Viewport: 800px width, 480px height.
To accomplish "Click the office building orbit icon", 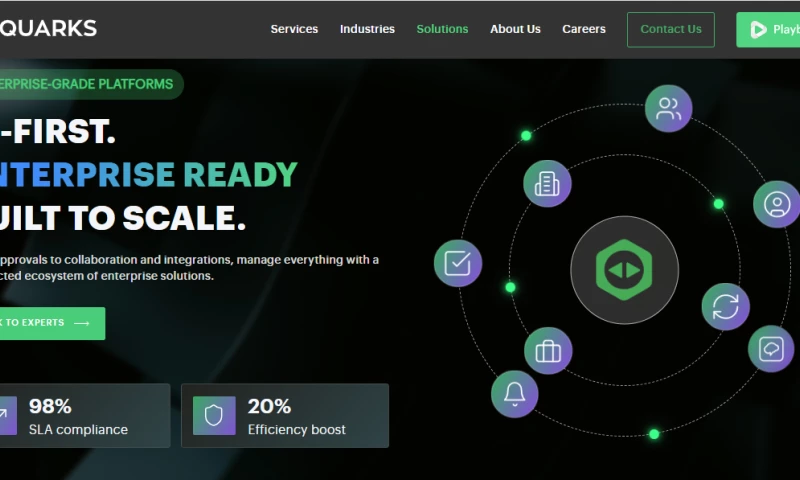I will 547,184.
